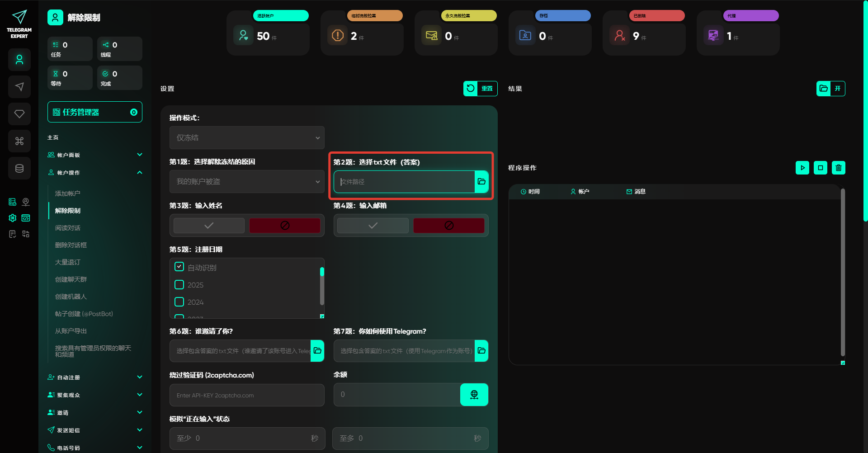
Task: Click the 代理 proxy icon
Action: pos(713,35)
